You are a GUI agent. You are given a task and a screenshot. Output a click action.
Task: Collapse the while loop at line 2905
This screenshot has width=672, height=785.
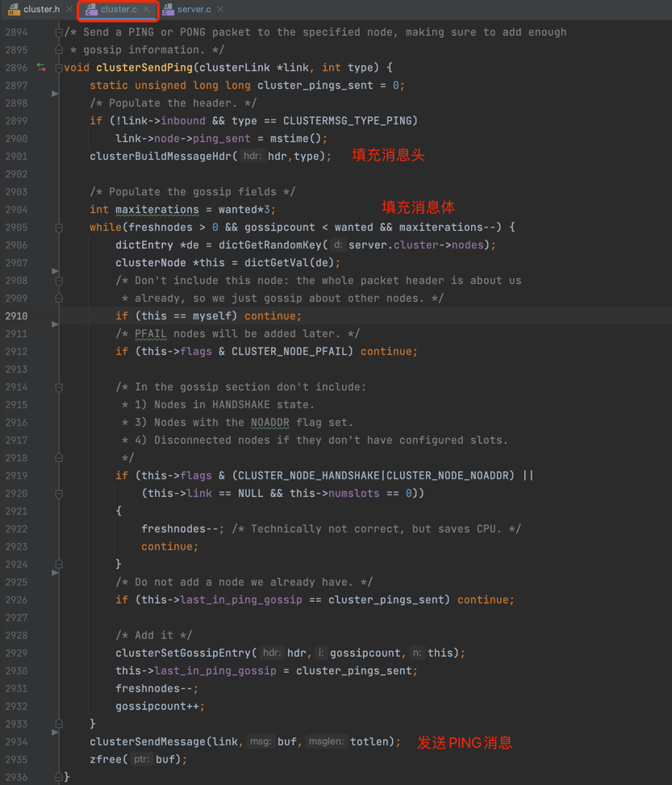click(x=59, y=228)
